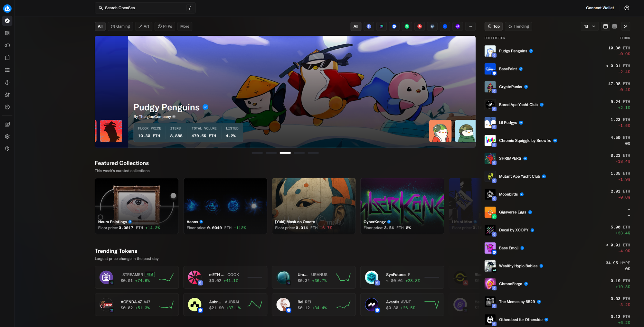Image resolution: width=644 pixels, height=327 pixels.
Task: Select the Trending rankings toggle
Action: [518, 26]
